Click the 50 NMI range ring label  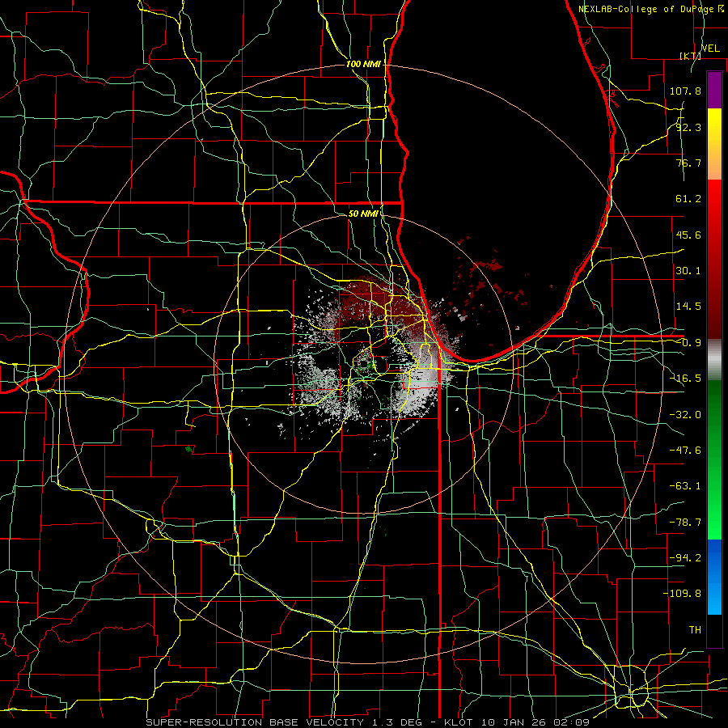[x=363, y=214]
